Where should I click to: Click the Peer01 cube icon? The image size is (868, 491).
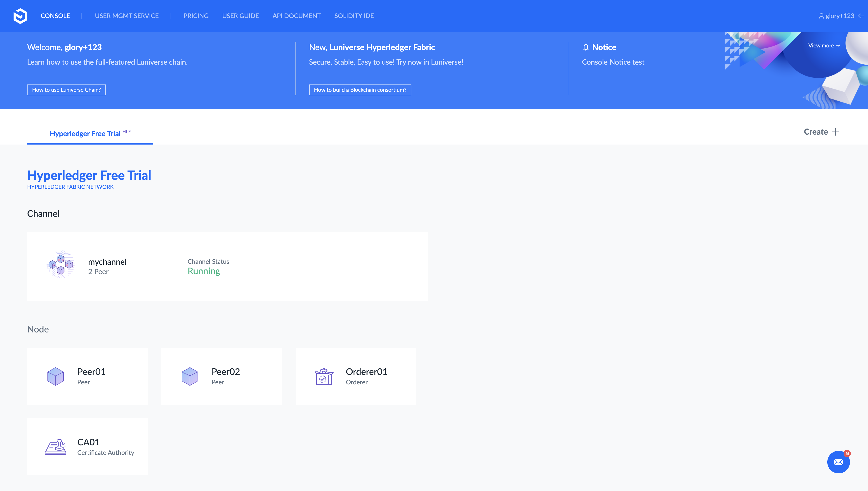point(56,376)
